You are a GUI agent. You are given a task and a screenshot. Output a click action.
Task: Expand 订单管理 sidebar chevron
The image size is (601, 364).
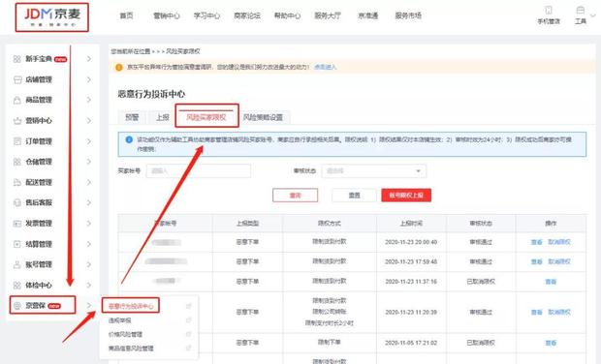point(89,141)
